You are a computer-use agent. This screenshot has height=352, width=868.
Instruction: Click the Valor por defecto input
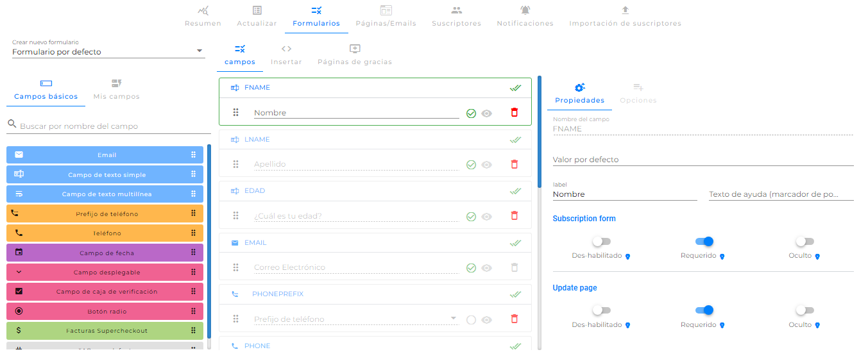[x=703, y=160]
